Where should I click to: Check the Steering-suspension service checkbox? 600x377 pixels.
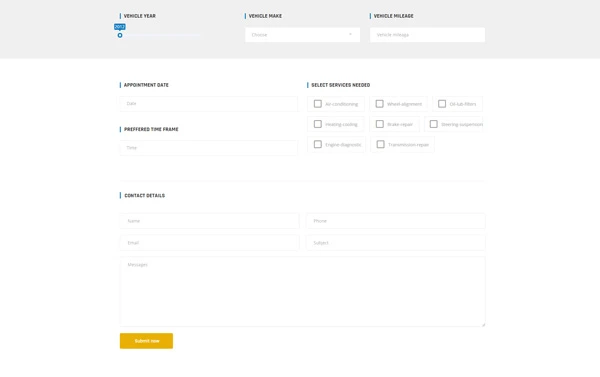click(434, 124)
